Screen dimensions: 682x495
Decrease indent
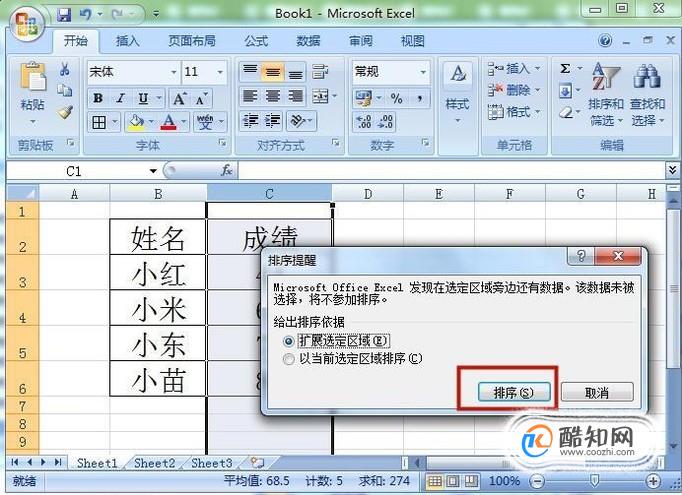pyautogui.click(x=251, y=120)
